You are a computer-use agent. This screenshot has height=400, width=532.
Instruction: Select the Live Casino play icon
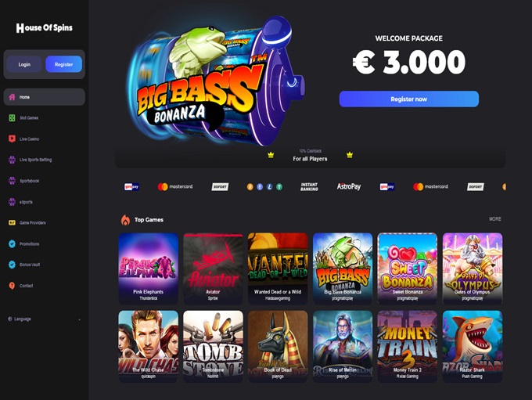click(12, 139)
